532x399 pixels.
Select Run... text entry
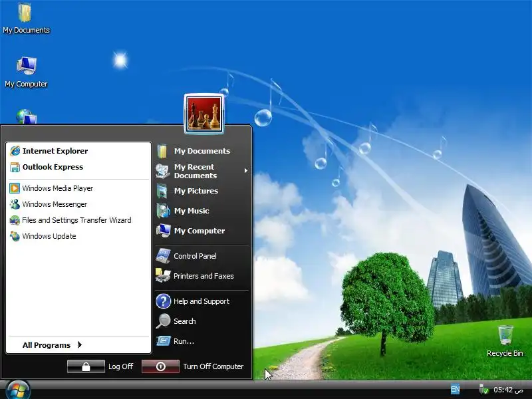(x=184, y=341)
